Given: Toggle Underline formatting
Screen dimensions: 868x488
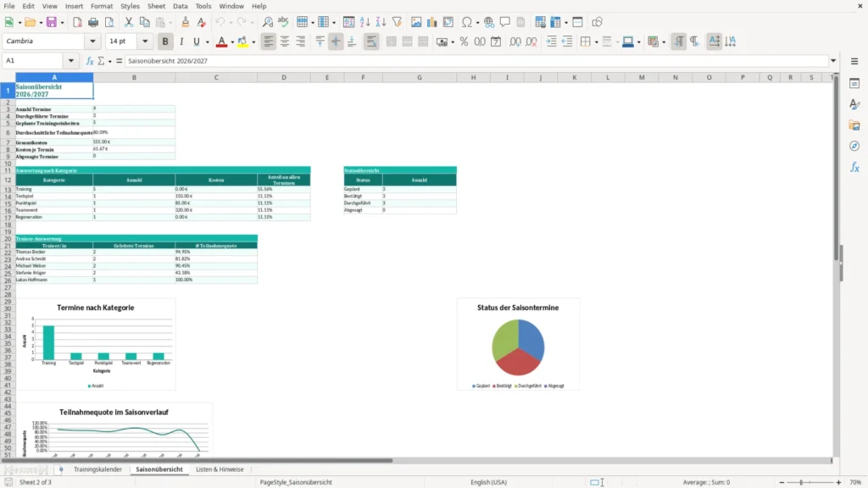Looking at the screenshot, I should click(196, 42).
